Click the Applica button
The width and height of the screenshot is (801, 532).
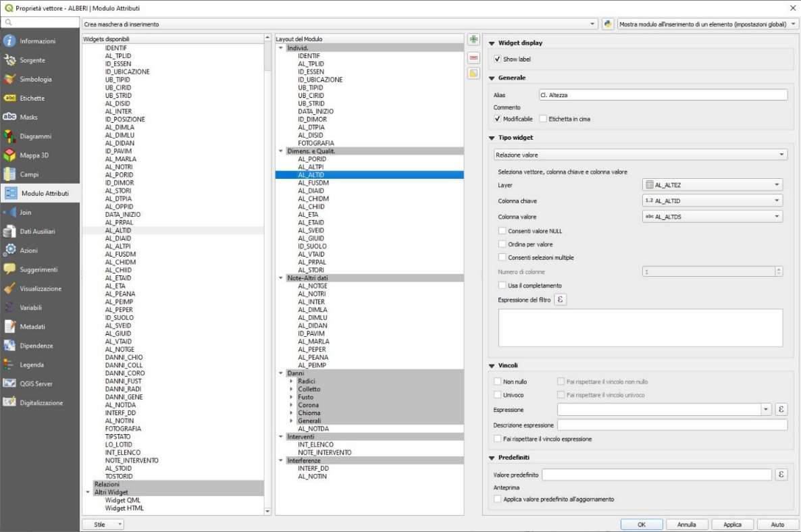coord(732,524)
